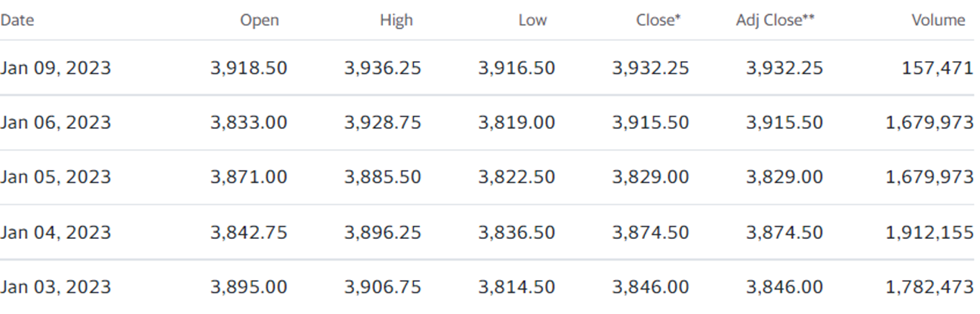The width and height of the screenshot is (980, 314).
Task: Click the Open column header
Action: pos(259,21)
